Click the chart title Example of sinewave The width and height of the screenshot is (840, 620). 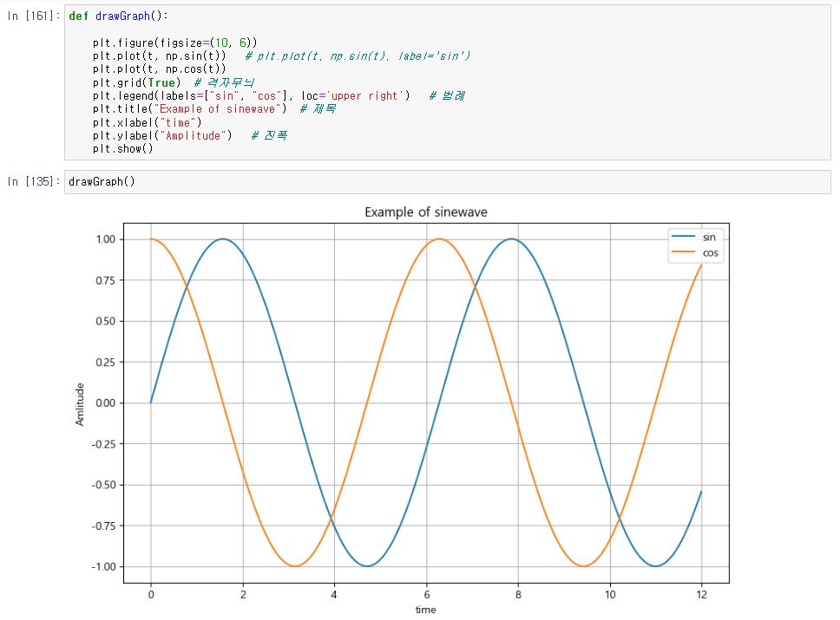point(426,212)
